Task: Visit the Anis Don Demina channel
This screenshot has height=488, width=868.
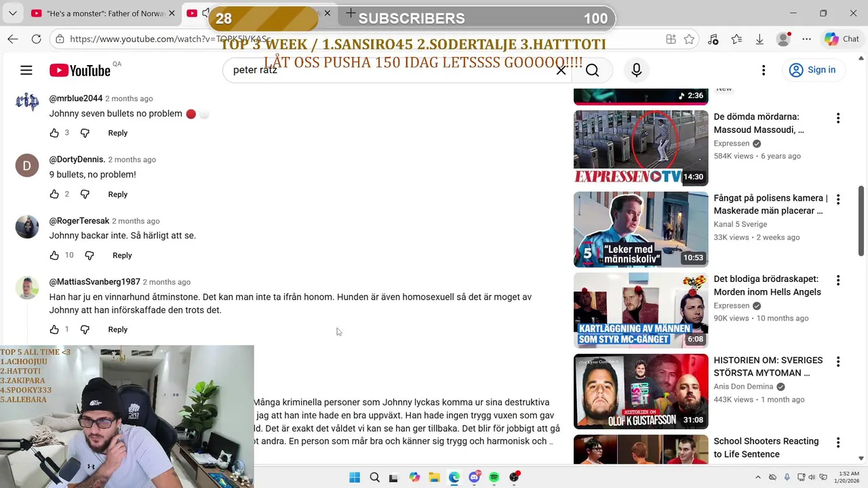Action: (743, 386)
